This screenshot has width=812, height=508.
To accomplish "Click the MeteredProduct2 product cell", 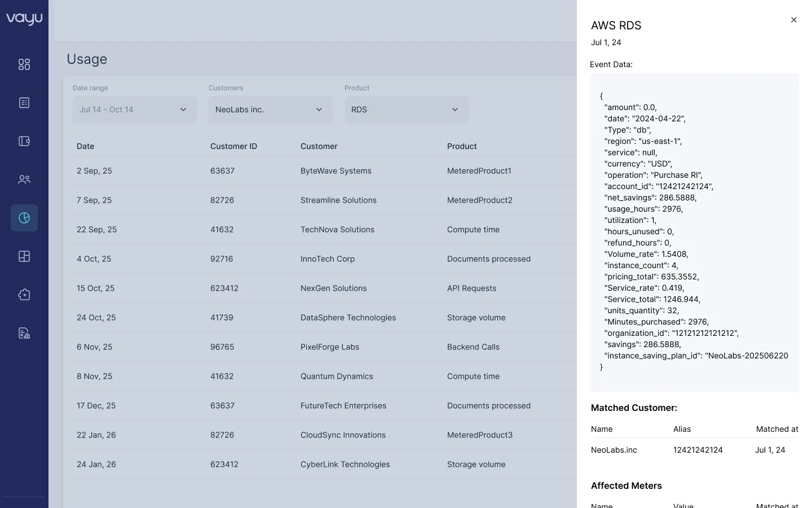I will click(x=480, y=200).
